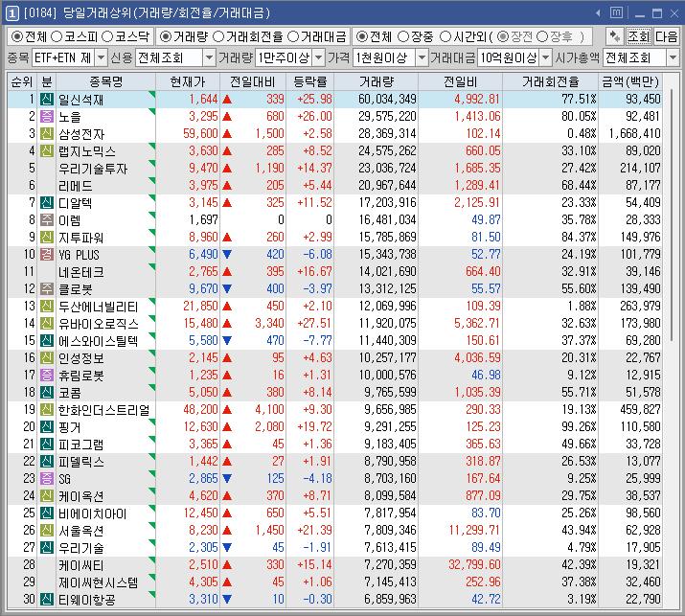Screen dimensions: 685x616
Task: Select the 전체 market radio button
Action: (16, 36)
